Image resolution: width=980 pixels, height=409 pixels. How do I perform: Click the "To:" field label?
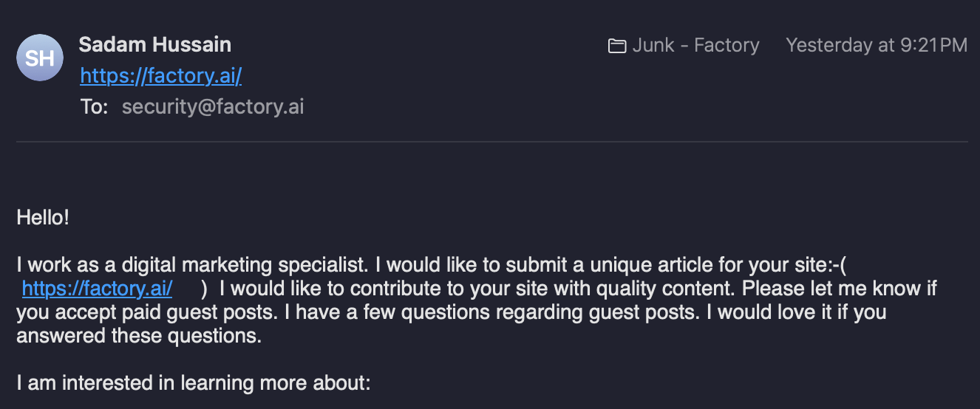point(95,107)
